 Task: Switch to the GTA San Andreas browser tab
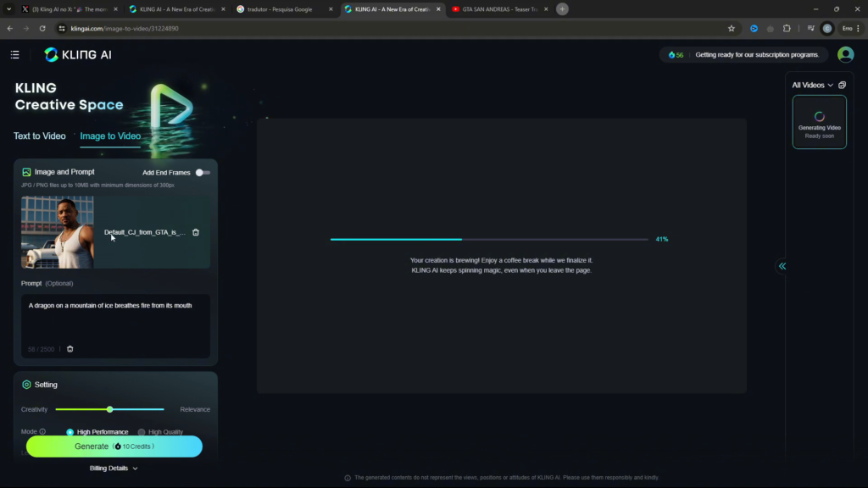pos(494,9)
